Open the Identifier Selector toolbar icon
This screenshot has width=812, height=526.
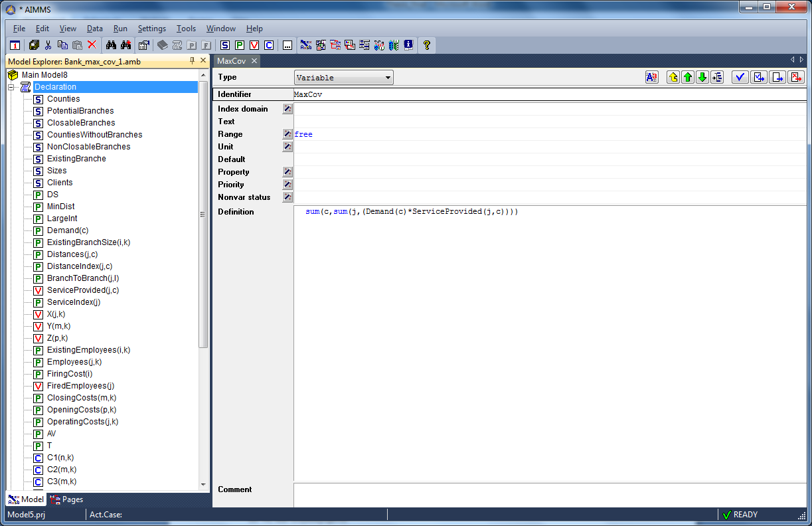[321, 45]
